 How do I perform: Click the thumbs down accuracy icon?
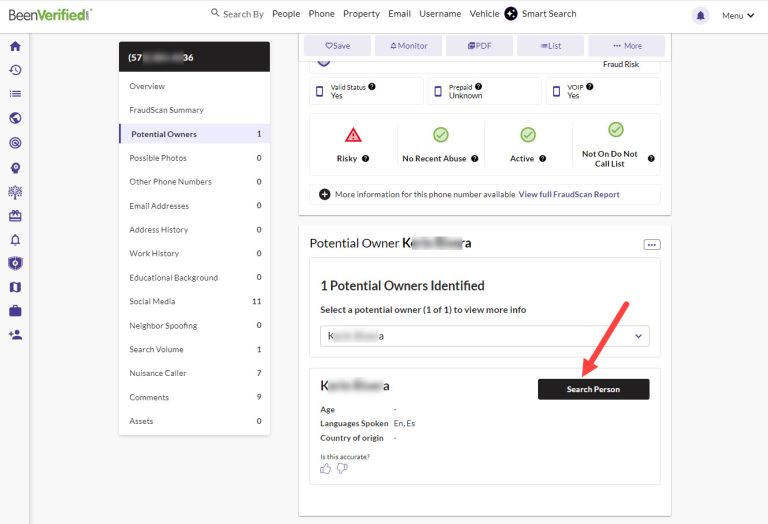[x=342, y=468]
